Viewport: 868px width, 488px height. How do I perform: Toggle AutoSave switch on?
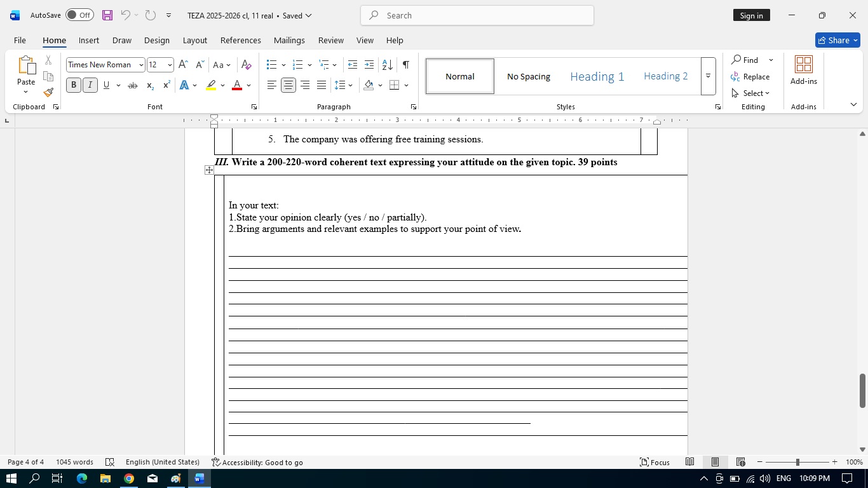coord(79,15)
